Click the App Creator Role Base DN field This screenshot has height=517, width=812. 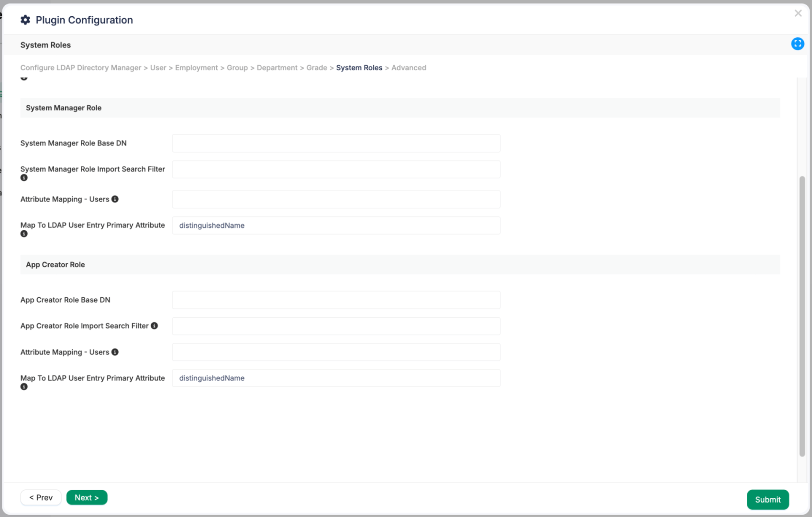point(336,300)
